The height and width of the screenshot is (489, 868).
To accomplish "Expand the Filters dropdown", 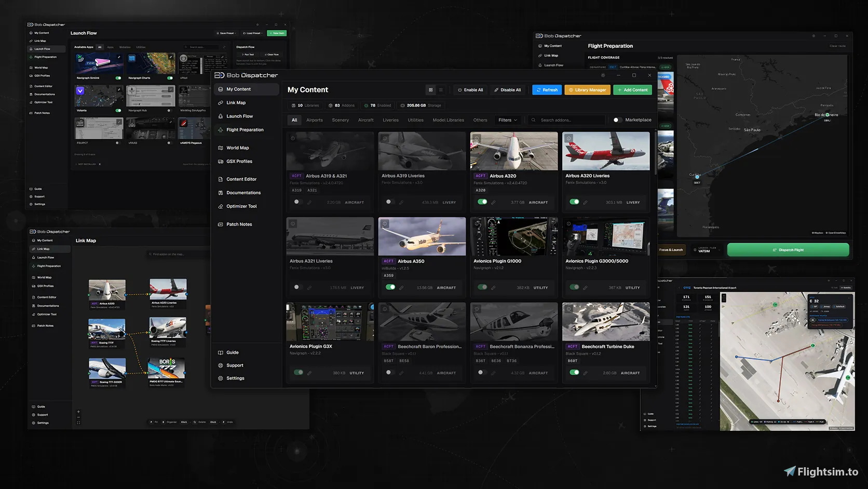I will click(x=508, y=120).
